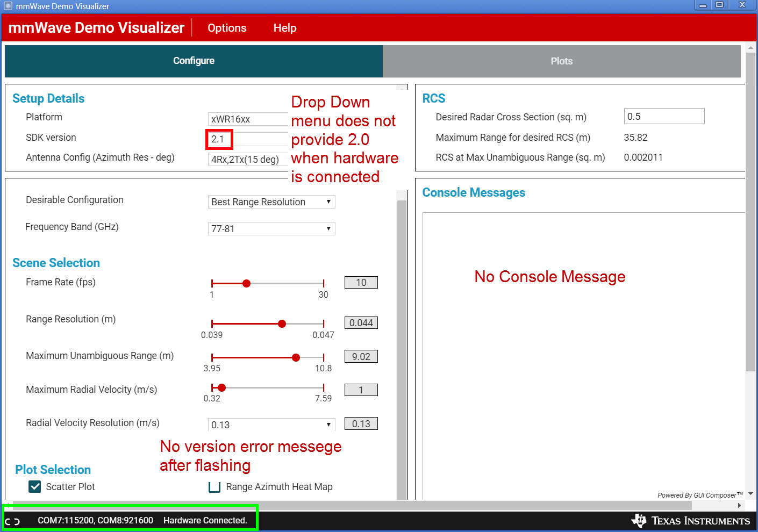Open the Help menu
Image resolution: width=758 pixels, height=532 pixels.
click(x=285, y=28)
